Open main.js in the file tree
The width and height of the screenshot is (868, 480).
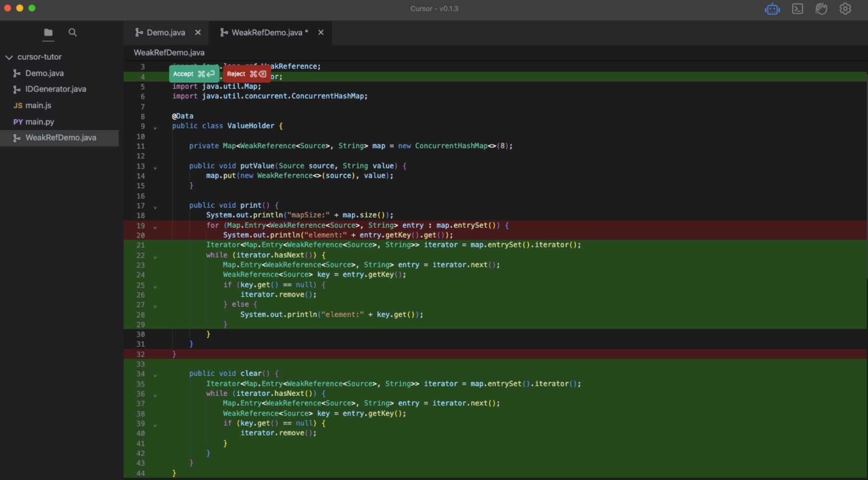(38, 105)
